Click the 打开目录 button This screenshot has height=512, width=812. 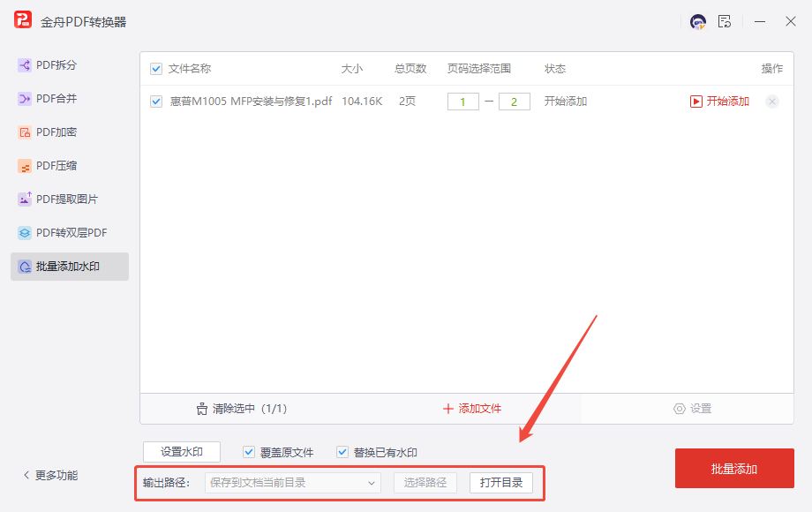[x=501, y=483]
